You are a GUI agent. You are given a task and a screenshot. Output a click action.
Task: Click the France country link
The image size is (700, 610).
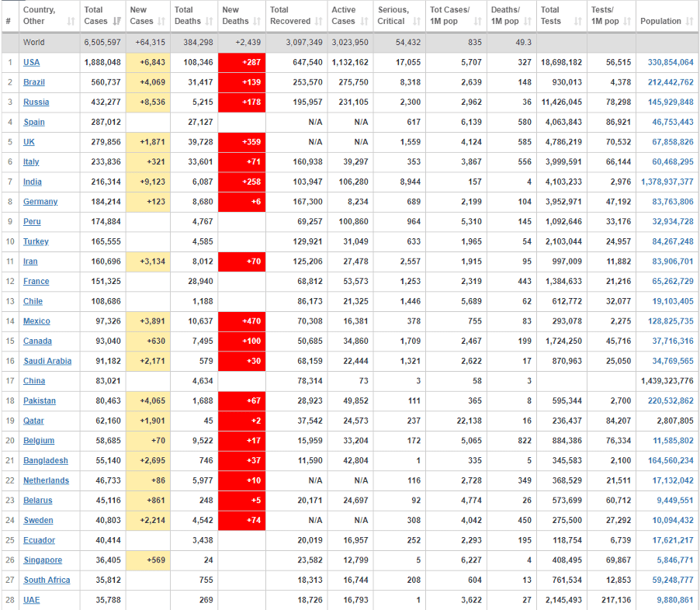pyautogui.click(x=36, y=282)
